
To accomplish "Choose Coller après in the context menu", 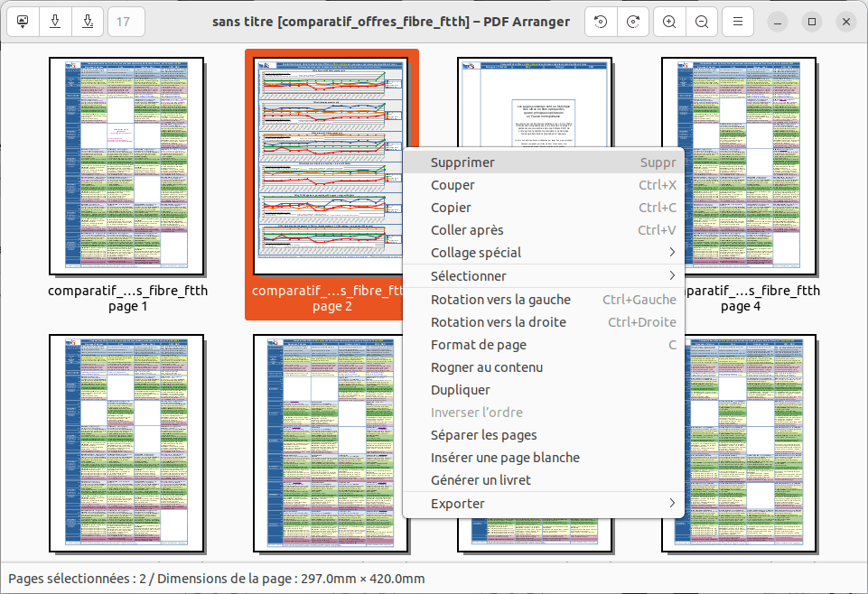I will click(544, 230).
